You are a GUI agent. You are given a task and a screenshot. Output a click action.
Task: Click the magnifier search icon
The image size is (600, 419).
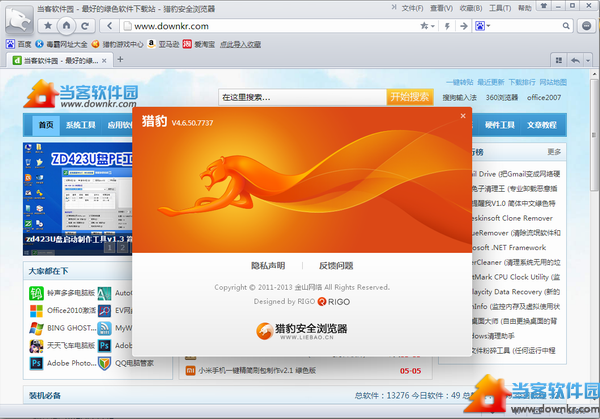566,26
